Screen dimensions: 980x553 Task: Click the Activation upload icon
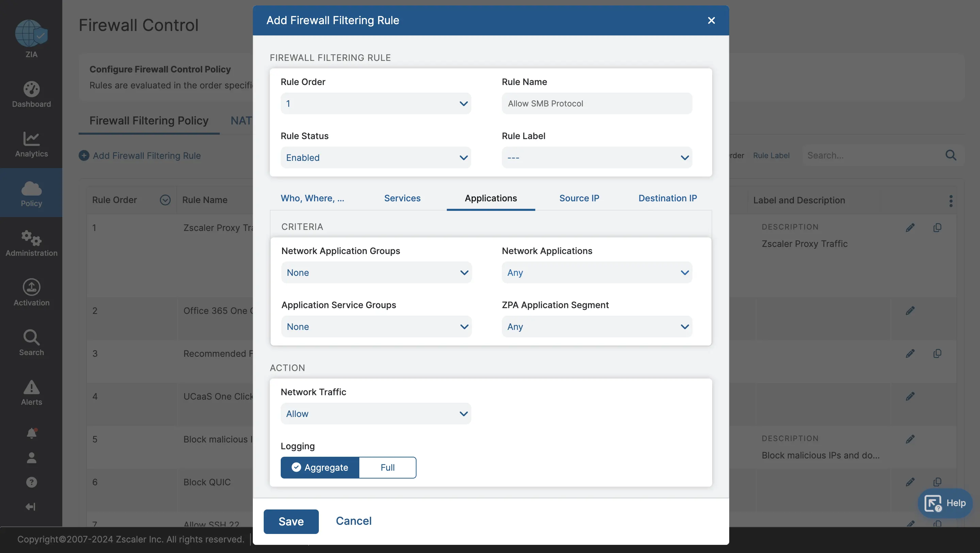click(x=31, y=287)
